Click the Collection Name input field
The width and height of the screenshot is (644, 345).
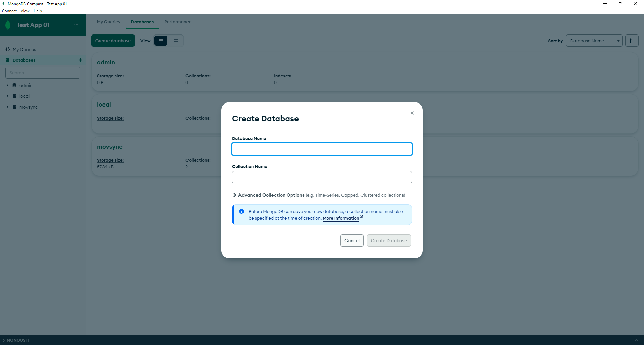click(x=322, y=177)
